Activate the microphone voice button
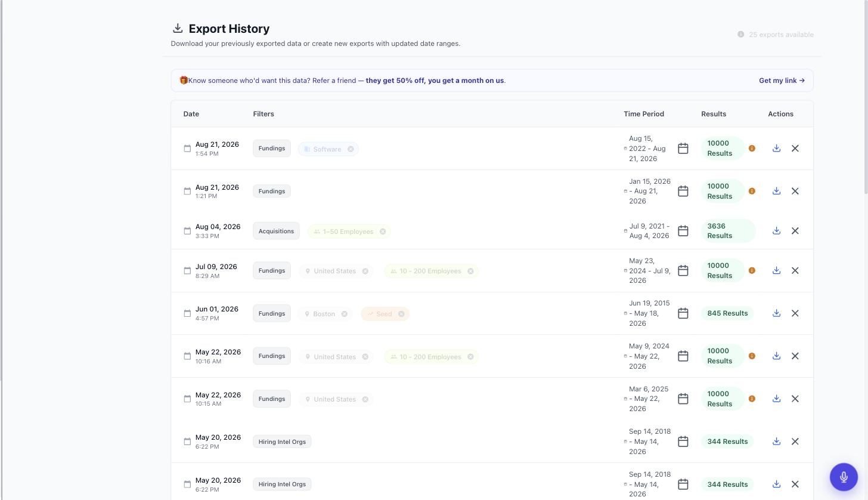868x500 pixels. pos(844,477)
